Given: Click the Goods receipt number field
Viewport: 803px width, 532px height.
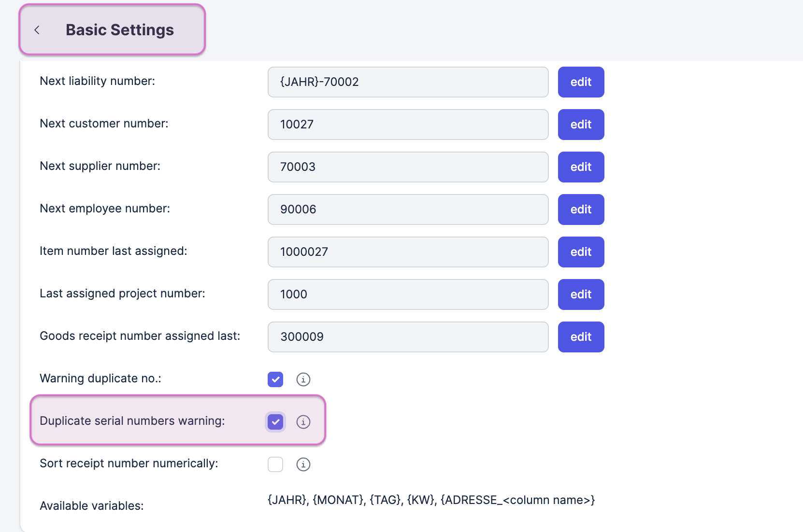Looking at the screenshot, I should click(408, 337).
